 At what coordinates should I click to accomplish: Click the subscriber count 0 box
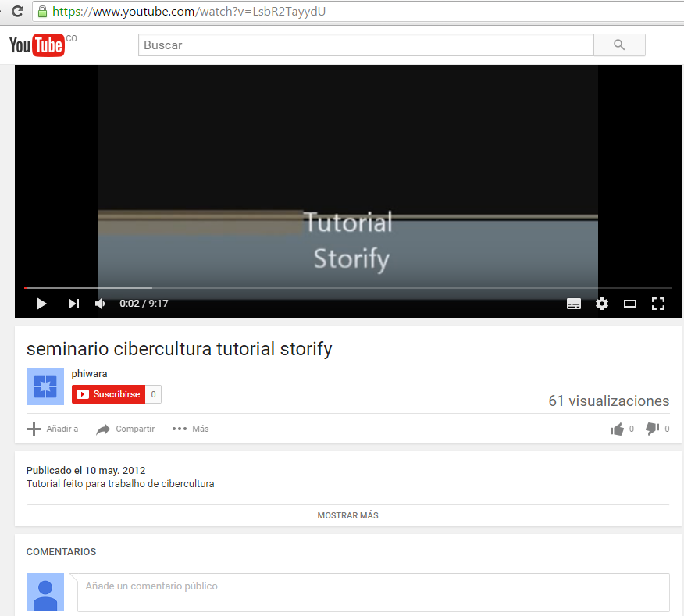[x=154, y=394]
